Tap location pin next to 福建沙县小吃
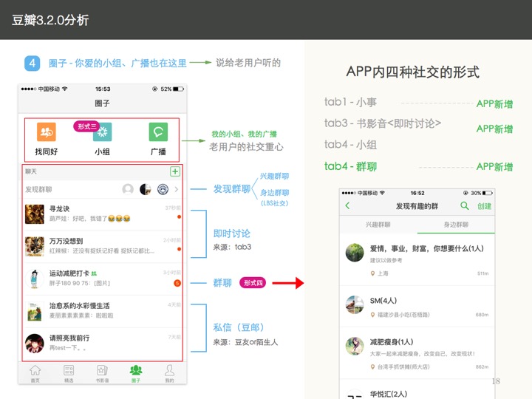The height and width of the screenshot is (399, 532). (x=372, y=315)
